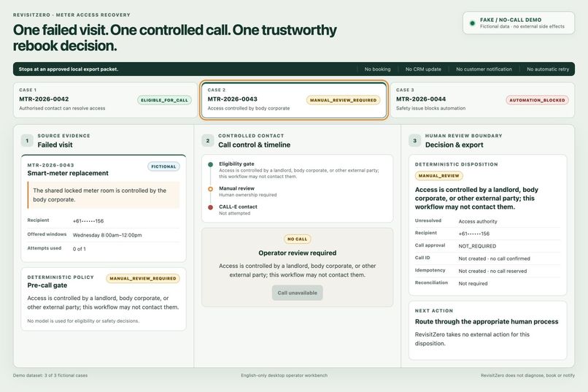Click 'No automatic retry' in the banner
This screenshot has height=392, width=588.
pyautogui.click(x=548, y=69)
